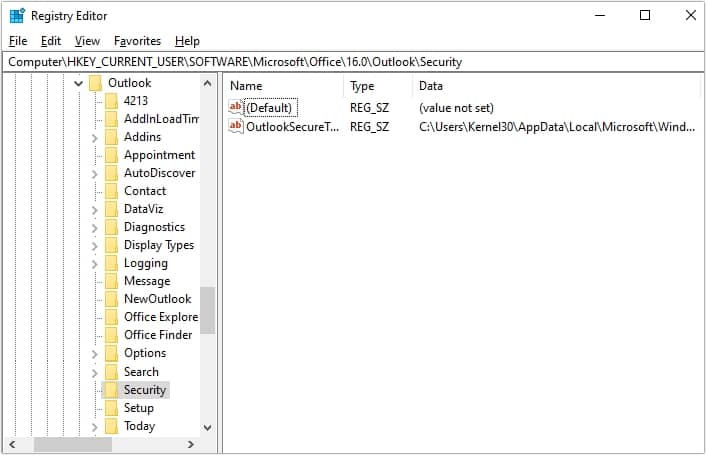The height and width of the screenshot is (456, 707).
Task: Click the Security folder icon
Action: pyautogui.click(x=111, y=390)
